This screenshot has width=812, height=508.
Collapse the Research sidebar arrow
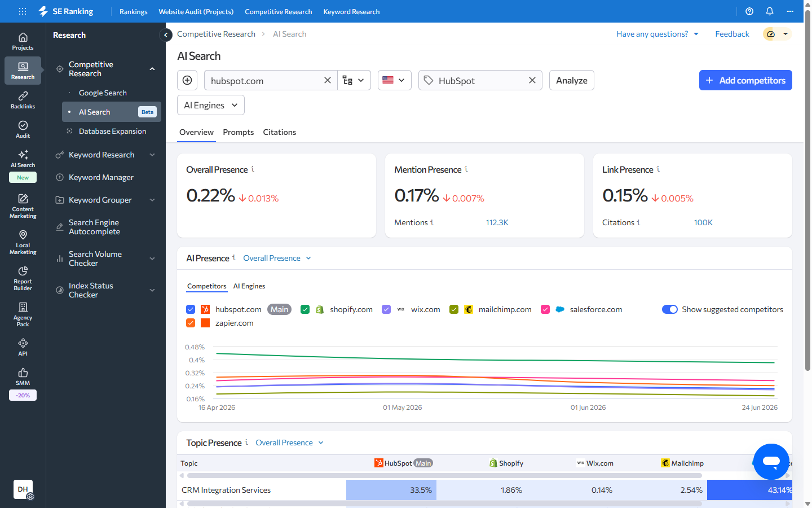click(x=166, y=35)
